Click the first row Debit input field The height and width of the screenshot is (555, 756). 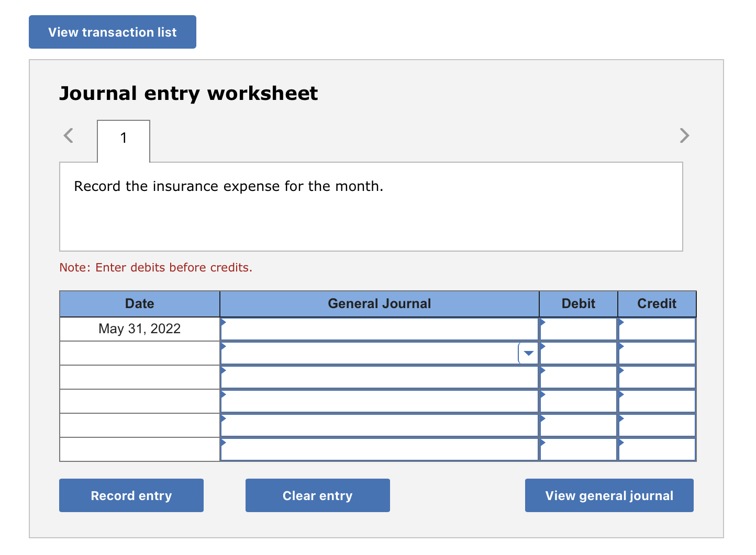(x=579, y=329)
